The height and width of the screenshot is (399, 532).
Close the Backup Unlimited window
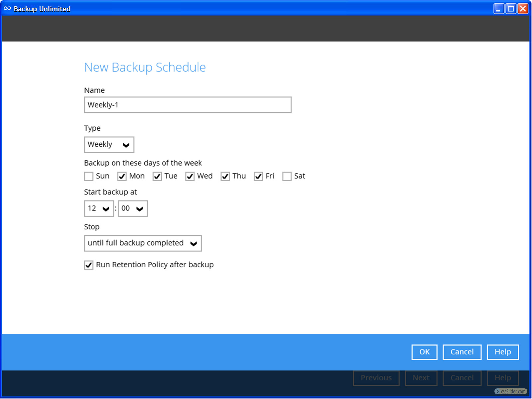pyautogui.click(x=523, y=9)
